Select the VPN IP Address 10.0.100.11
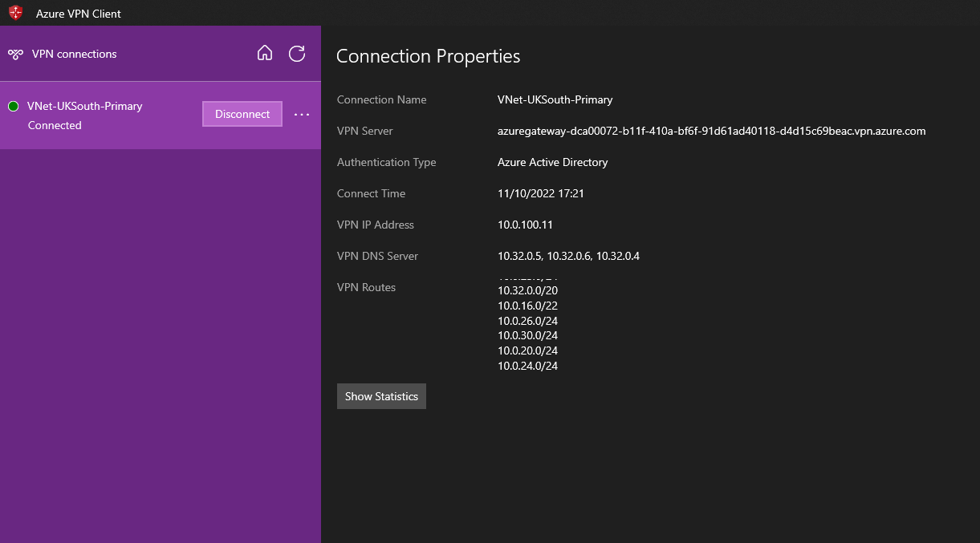The height and width of the screenshot is (543, 980). tap(525, 225)
